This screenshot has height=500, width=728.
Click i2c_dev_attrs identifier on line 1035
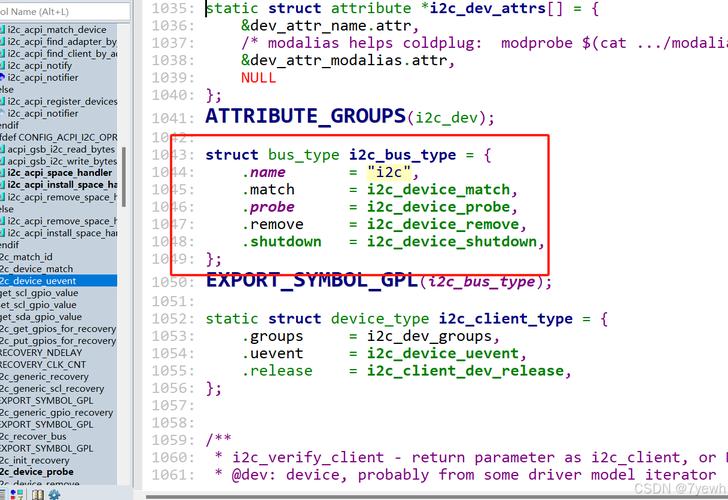click(x=488, y=8)
